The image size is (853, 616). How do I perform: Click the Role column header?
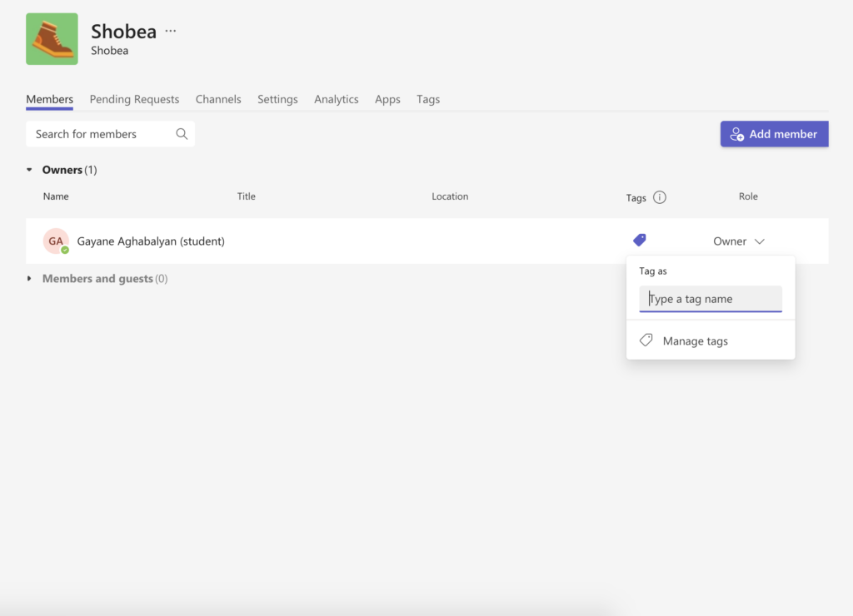point(748,196)
